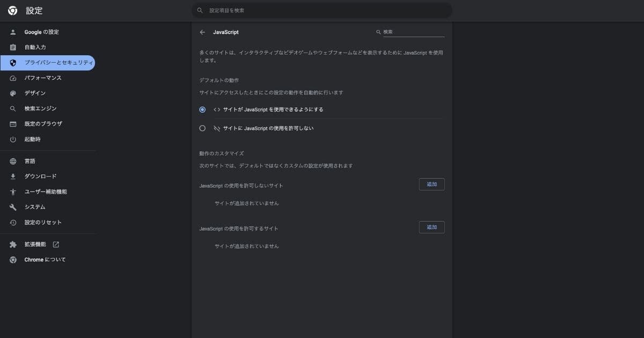Click the clipboard icon for 自動入力
Screen dimensions: 644x338
(13, 47)
